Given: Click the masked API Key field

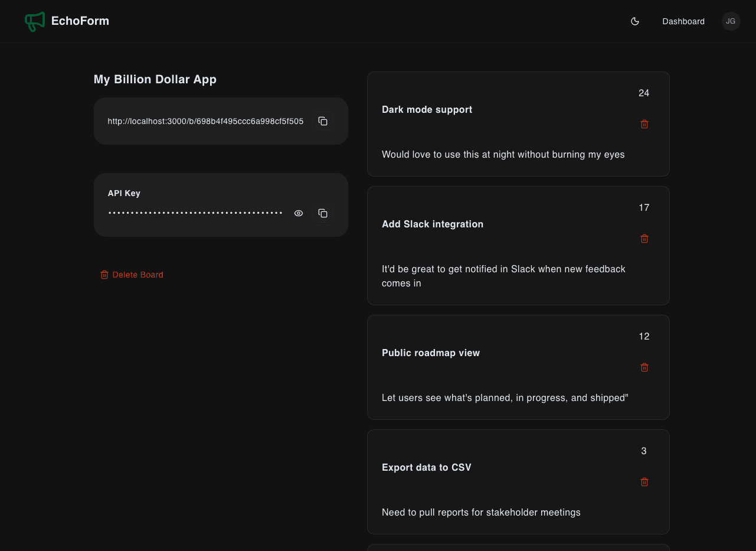Looking at the screenshot, I should (195, 211).
